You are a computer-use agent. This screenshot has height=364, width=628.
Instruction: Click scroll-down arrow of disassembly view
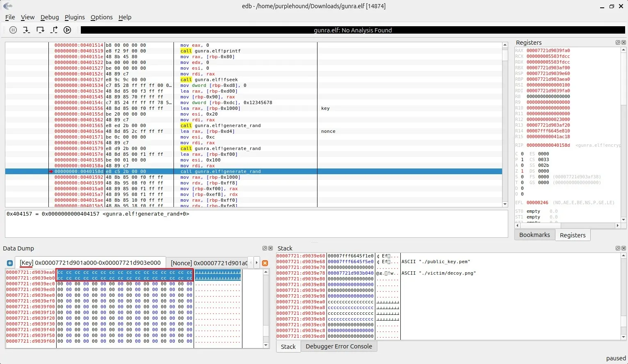(505, 204)
